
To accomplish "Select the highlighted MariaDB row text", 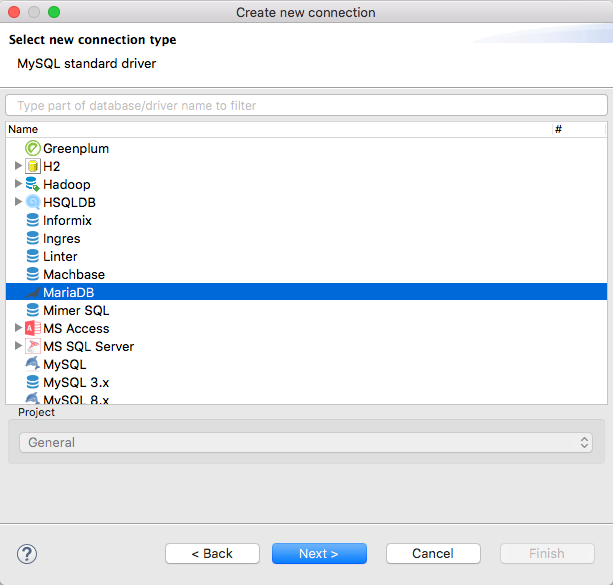I will click(69, 292).
